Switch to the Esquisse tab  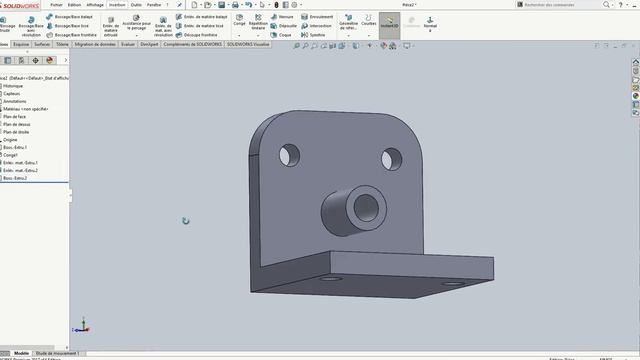coord(21,44)
